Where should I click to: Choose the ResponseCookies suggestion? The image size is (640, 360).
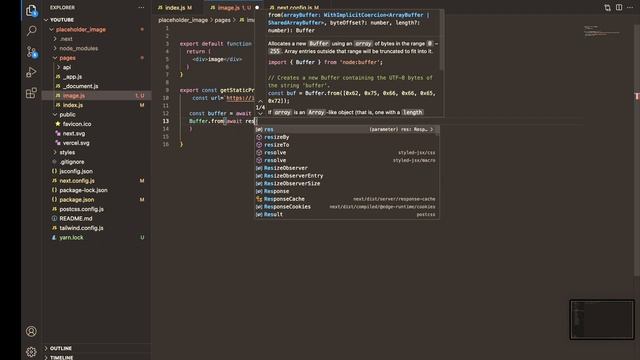click(347, 207)
